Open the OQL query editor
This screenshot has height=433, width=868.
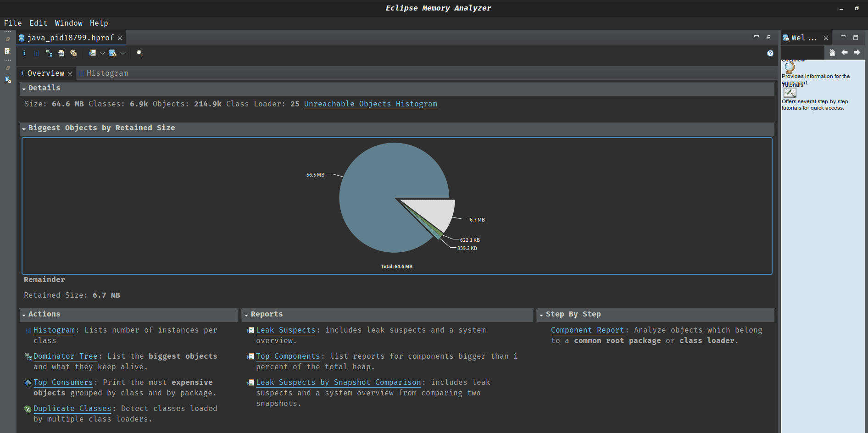pos(61,53)
